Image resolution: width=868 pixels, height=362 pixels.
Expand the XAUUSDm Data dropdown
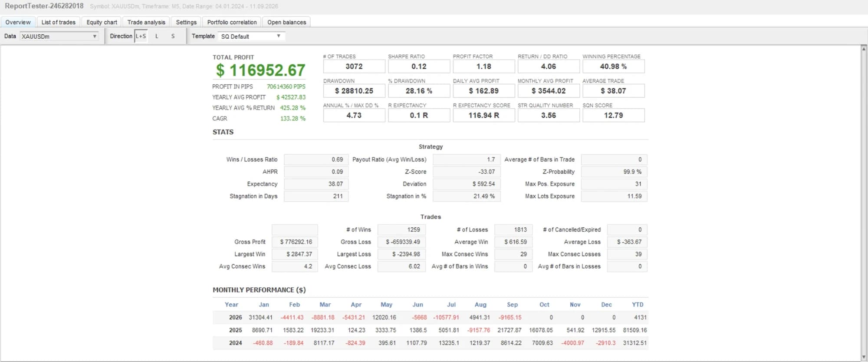(x=59, y=37)
